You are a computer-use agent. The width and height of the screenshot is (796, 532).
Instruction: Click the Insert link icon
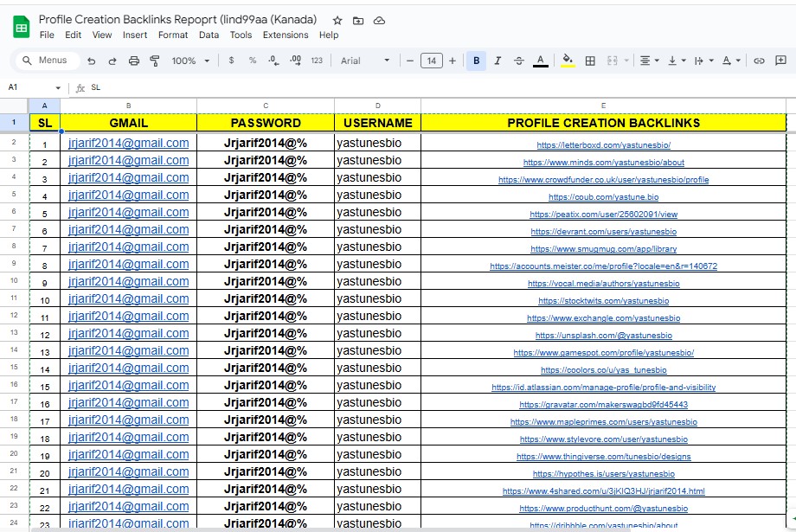coord(759,61)
